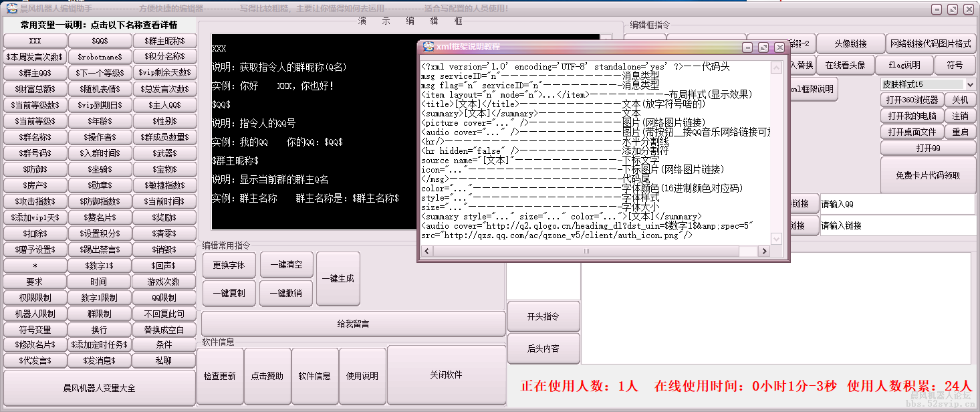Click the 一键复制 copy command
This screenshot has width=980, height=412.
[x=229, y=293]
